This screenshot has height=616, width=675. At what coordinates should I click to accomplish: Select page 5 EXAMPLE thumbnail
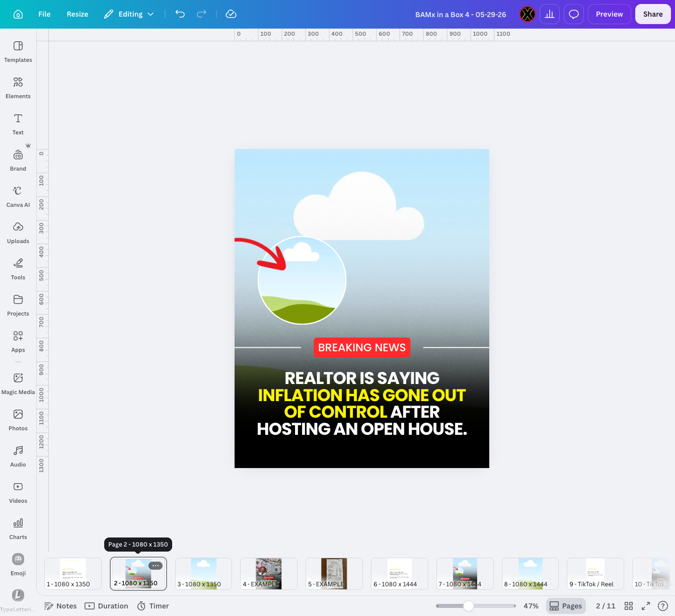pyautogui.click(x=334, y=574)
